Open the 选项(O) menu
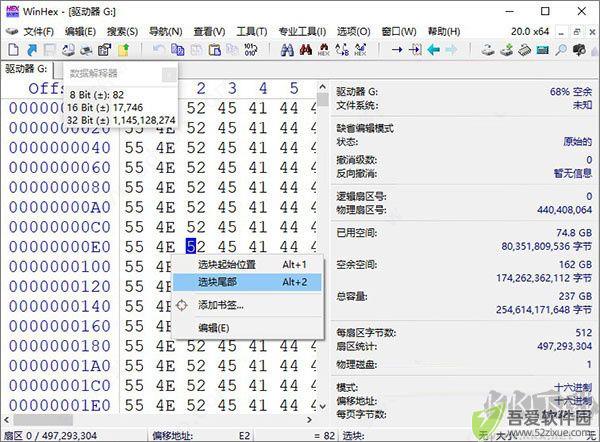Image resolution: width=600 pixels, height=442 pixels. [354, 31]
